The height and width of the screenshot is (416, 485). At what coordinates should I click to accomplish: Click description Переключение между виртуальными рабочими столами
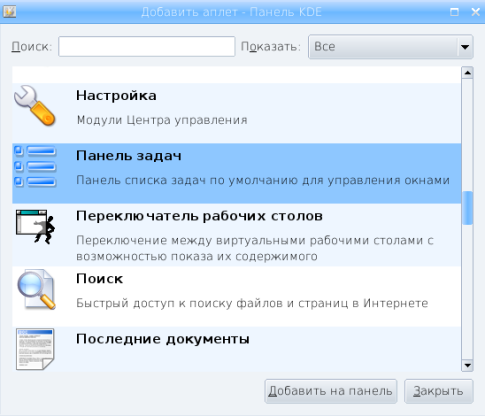(255, 248)
